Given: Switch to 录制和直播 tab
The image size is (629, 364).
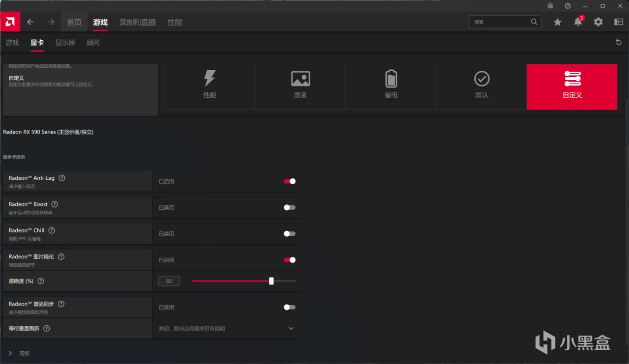Looking at the screenshot, I should 138,22.
